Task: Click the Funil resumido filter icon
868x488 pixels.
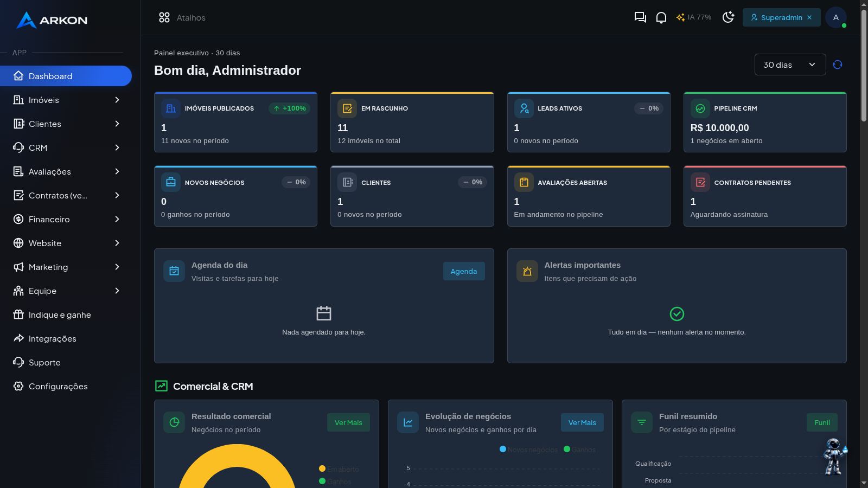Action: click(x=642, y=422)
